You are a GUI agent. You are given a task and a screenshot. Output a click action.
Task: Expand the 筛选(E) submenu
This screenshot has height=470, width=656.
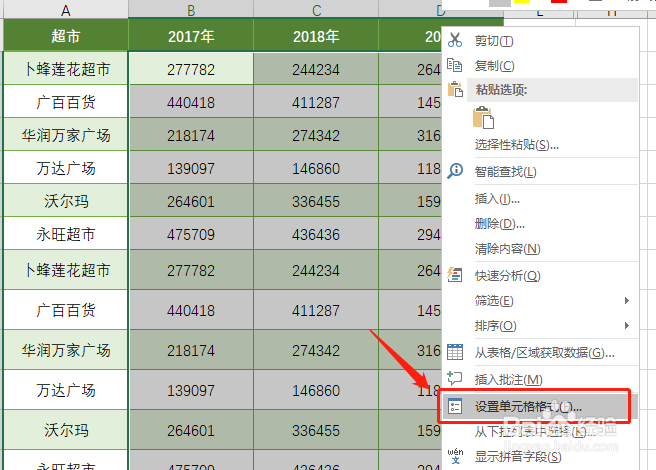point(540,300)
